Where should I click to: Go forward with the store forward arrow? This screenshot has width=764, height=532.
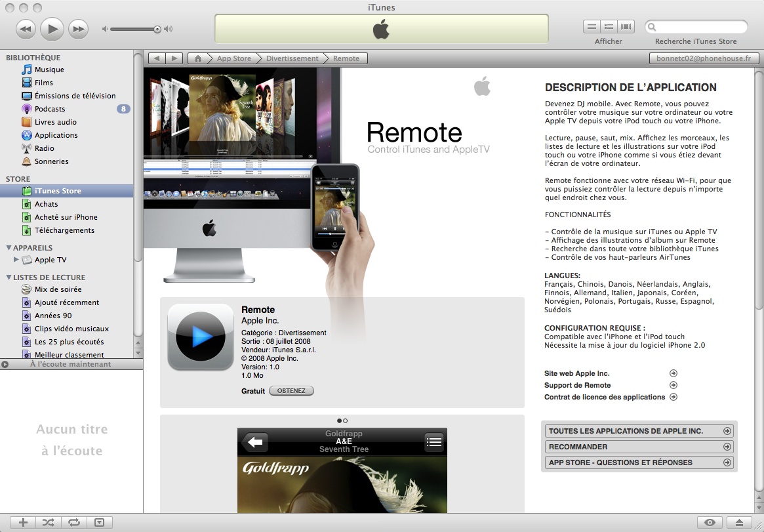pos(174,58)
